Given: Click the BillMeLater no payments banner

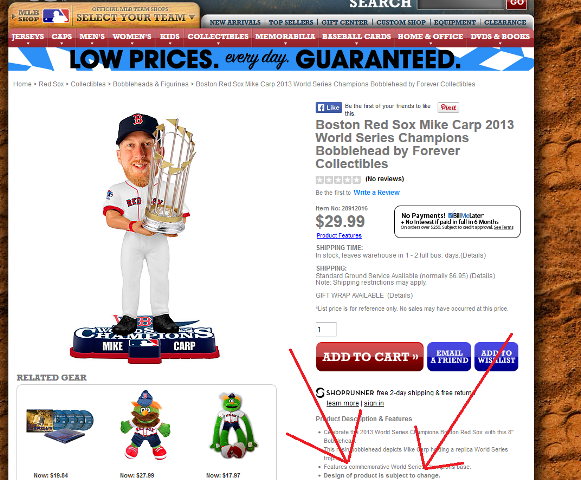Looking at the screenshot, I should coord(457,222).
